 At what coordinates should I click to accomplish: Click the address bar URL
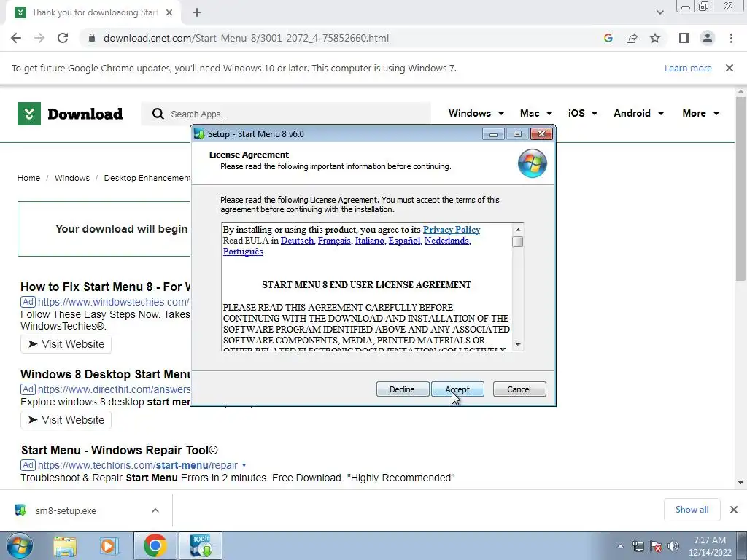pyautogui.click(x=246, y=38)
